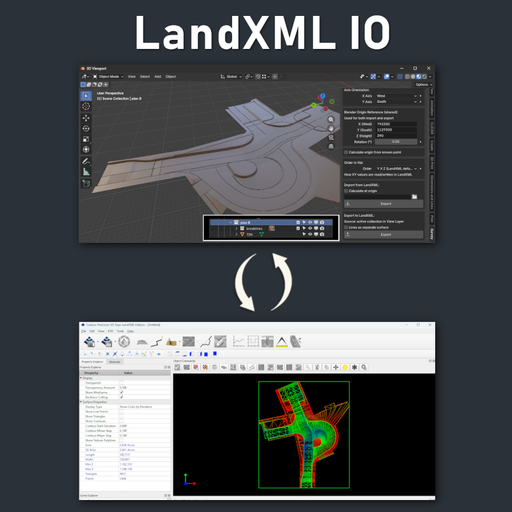Open the View menu in Blender
Viewport: 512px width, 512px height.
pos(132,77)
